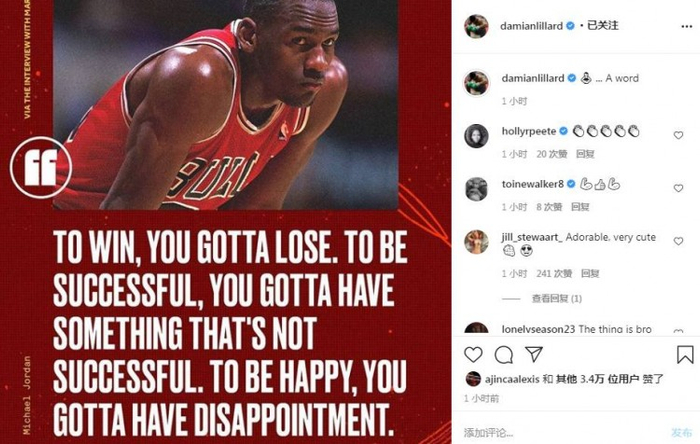Click the Michael Jordan quote image

pyautogui.click(x=225, y=222)
